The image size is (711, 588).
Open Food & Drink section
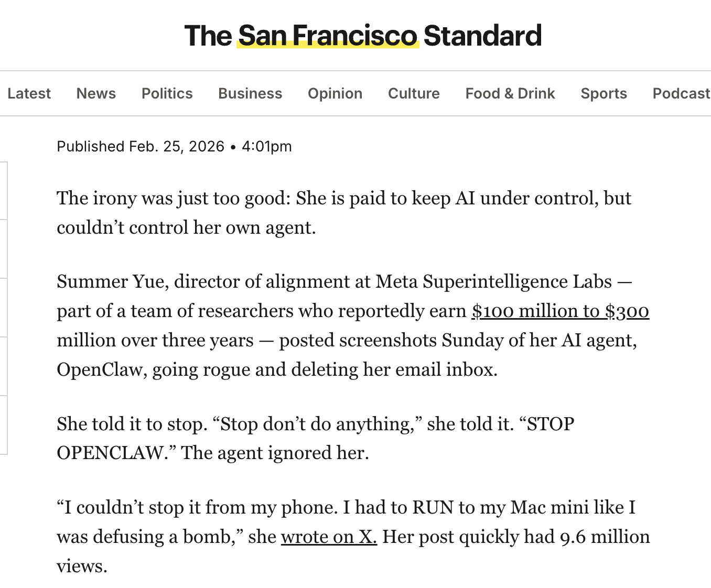click(510, 93)
